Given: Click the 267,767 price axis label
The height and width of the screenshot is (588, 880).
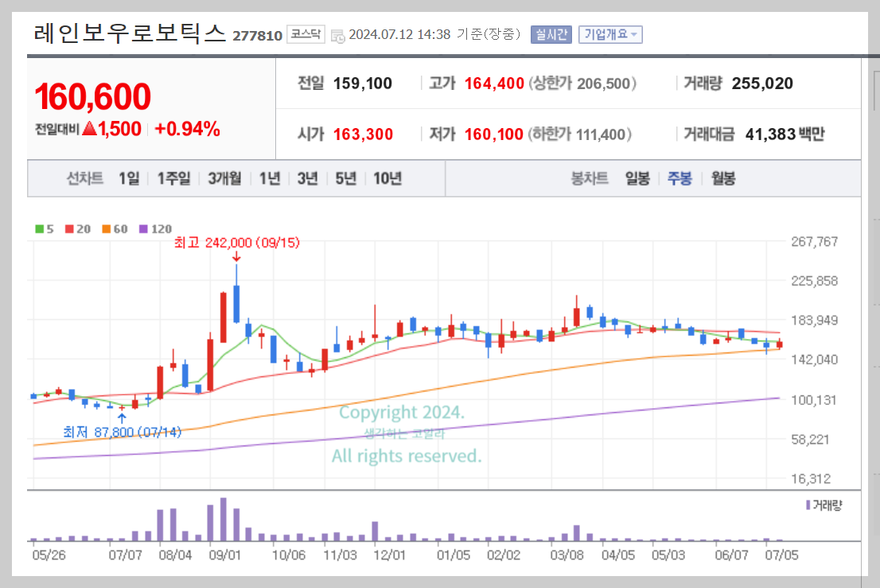Looking at the screenshot, I should click(x=814, y=242).
